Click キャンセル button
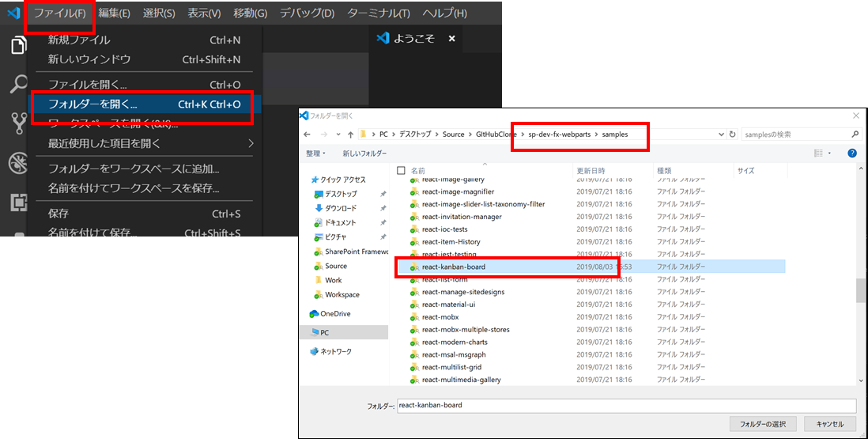This screenshot has width=868, height=439. [x=830, y=424]
